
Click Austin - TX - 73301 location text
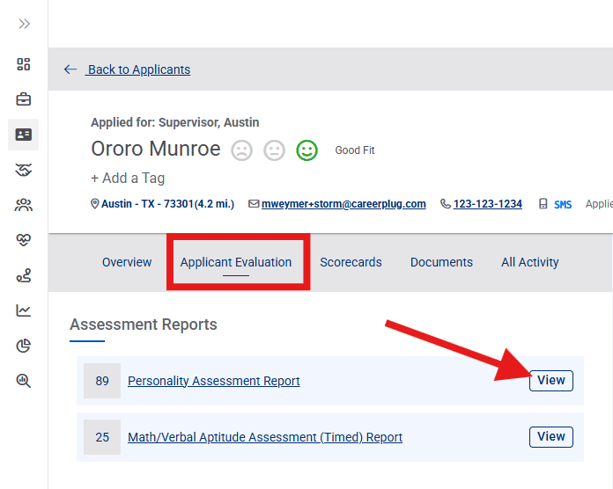point(168,204)
